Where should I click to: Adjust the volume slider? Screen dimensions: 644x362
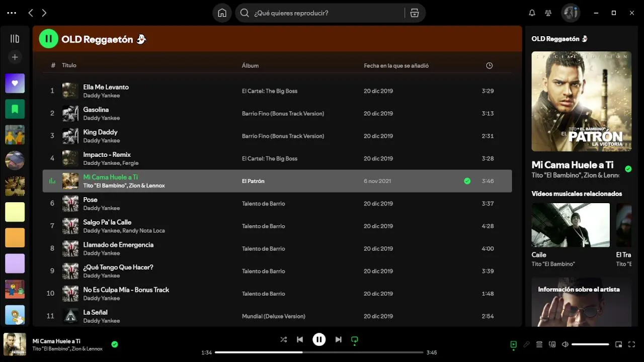pos(591,344)
